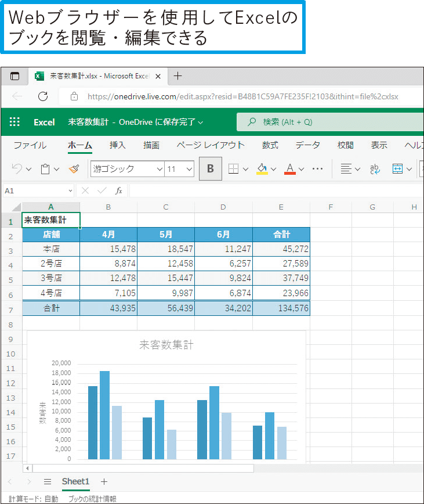This screenshot has height=504, width=424.
Task: Expand the undo dropdown arrow
Action: pos(29,169)
